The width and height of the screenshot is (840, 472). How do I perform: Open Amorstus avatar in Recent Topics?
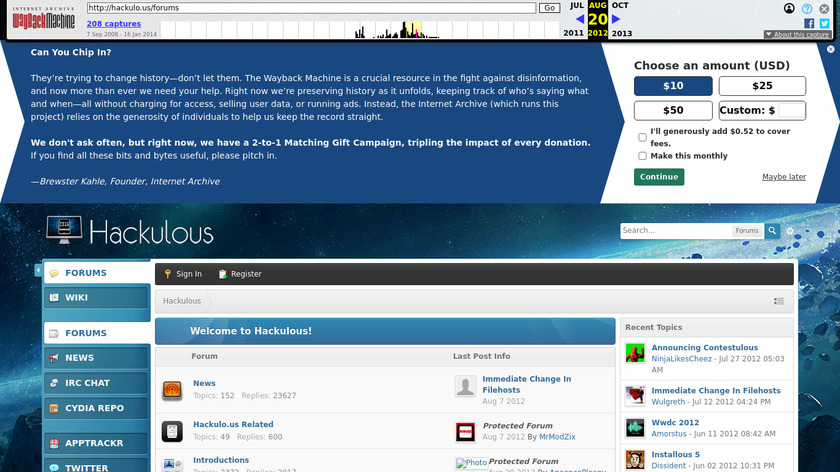[635, 428]
